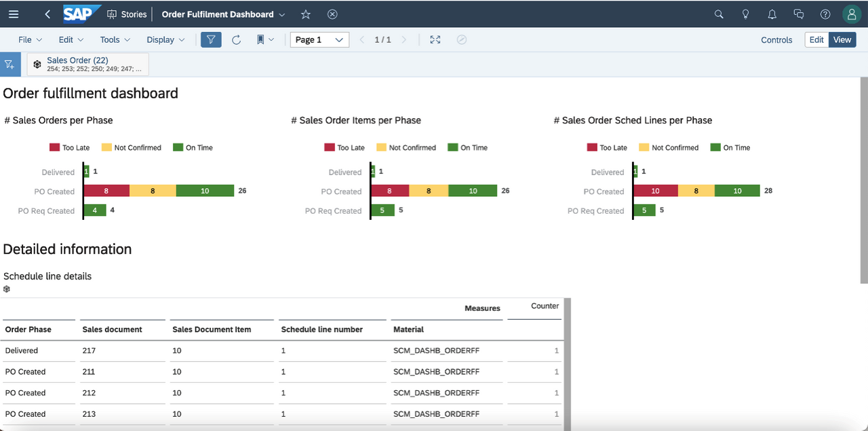Select the red 8 bar in Sales Orders chart
This screenshot has height=431, width=868.
106,191
